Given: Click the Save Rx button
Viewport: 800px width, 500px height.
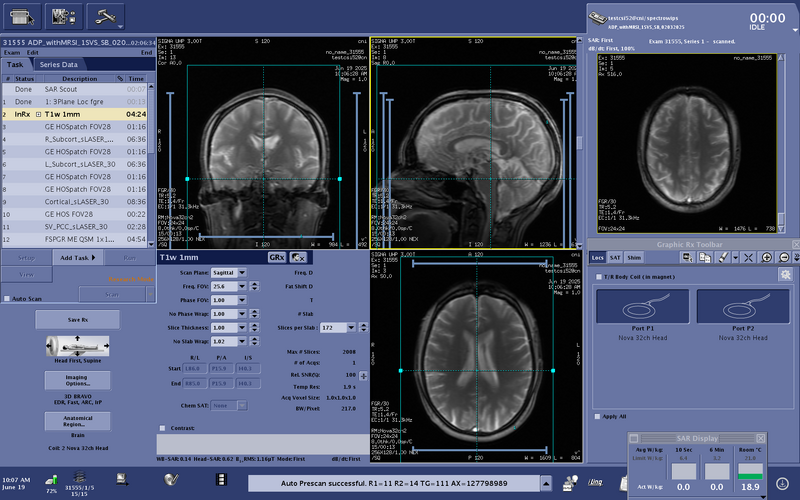Looking at the screenshot, I should coord(78,320).
